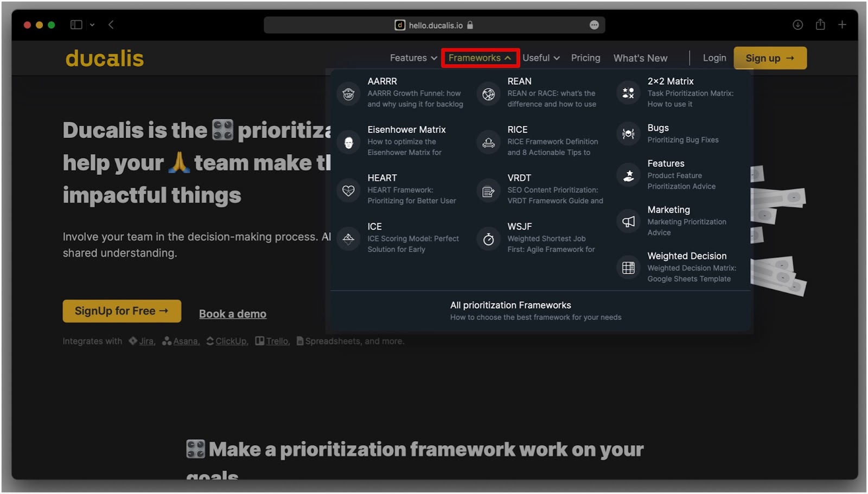Click the hello.ducalis.io address bar

[x=434, y=25]
